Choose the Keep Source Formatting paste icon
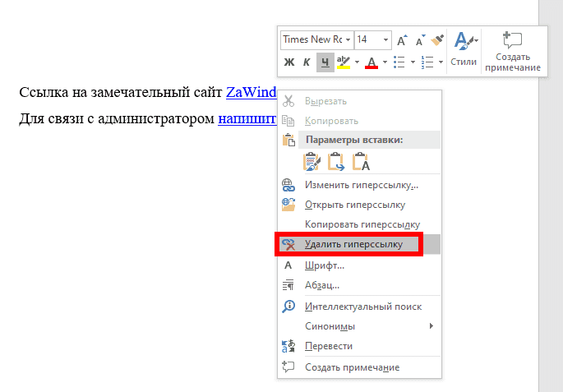Viewport: 563px width, 392px height. pyautogui.click(x=311, y=162)
